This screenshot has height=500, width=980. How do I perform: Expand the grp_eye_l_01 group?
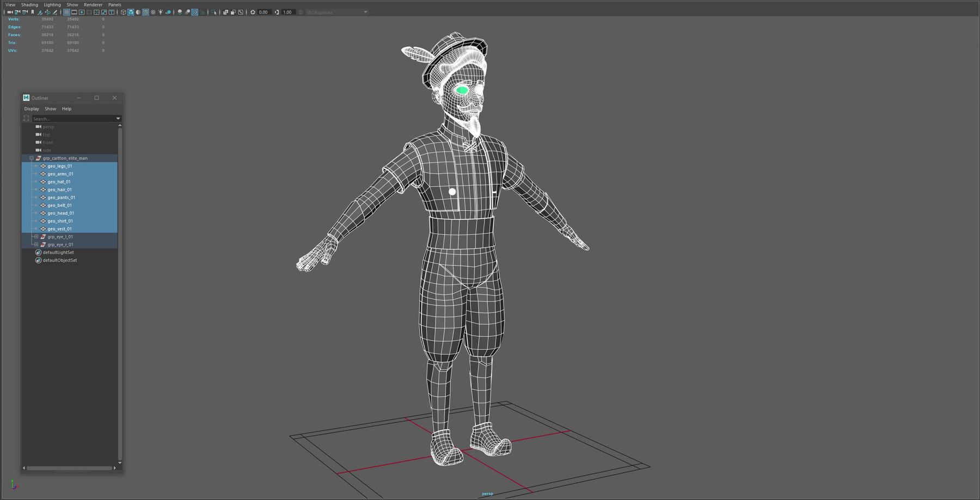(x=36, y=237)
